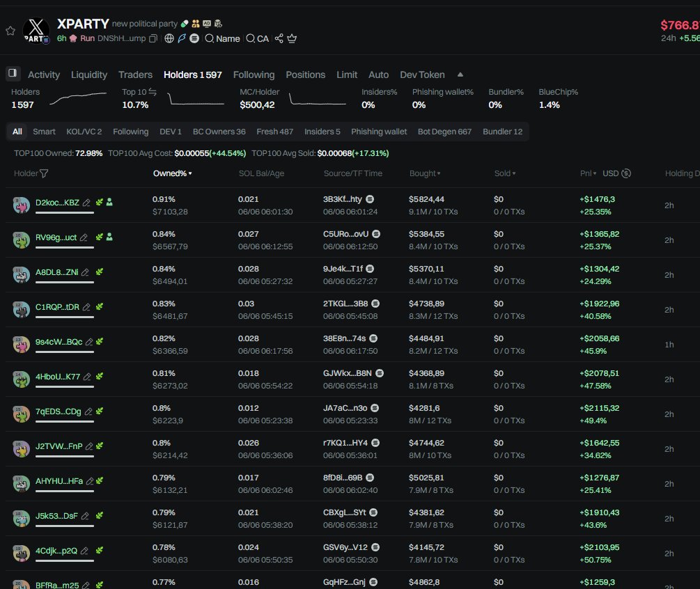Open the 7qEDS...CDg wallet address

coord(59,411)
